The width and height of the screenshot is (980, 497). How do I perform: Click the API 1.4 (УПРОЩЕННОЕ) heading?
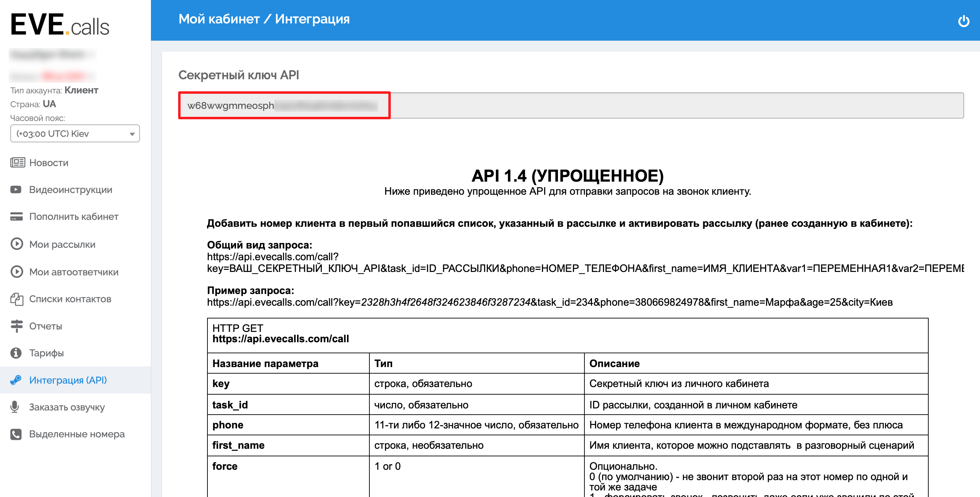(568, 176)
